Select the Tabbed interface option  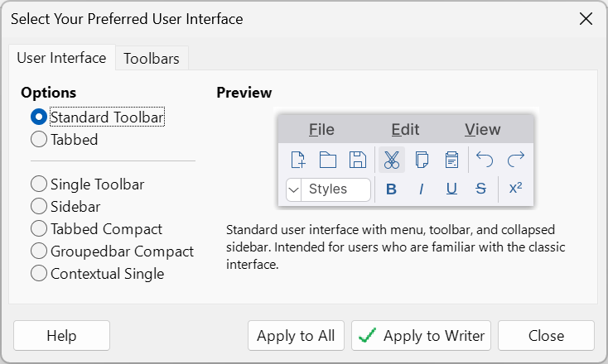[65, 140]
